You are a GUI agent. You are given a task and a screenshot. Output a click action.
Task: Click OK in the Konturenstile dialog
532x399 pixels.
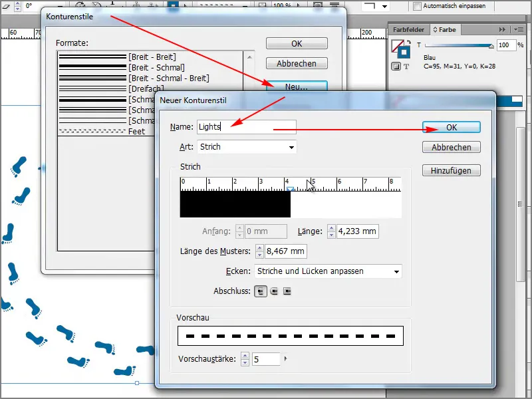click(x=297, y=43)
